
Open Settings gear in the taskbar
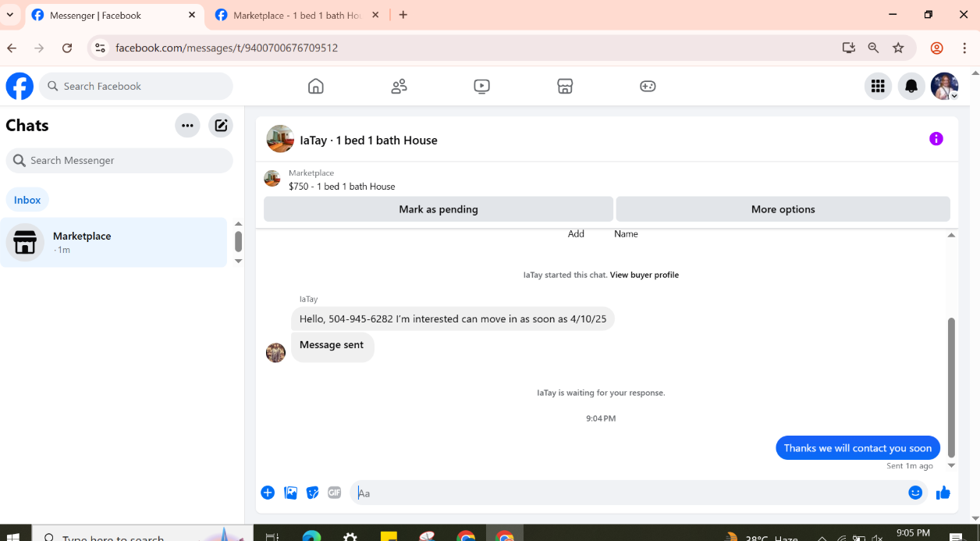(x=350, y=536)
